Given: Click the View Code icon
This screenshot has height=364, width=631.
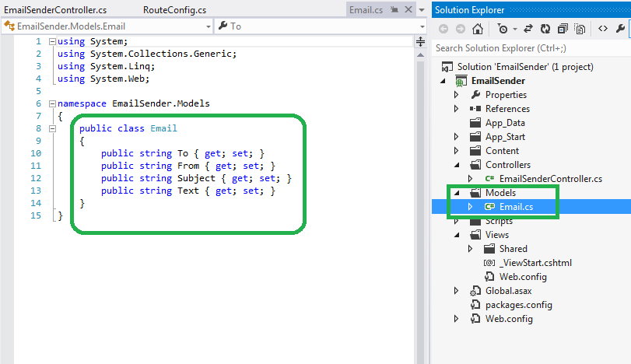Looking at the screenshot, I should coord(603,29).
